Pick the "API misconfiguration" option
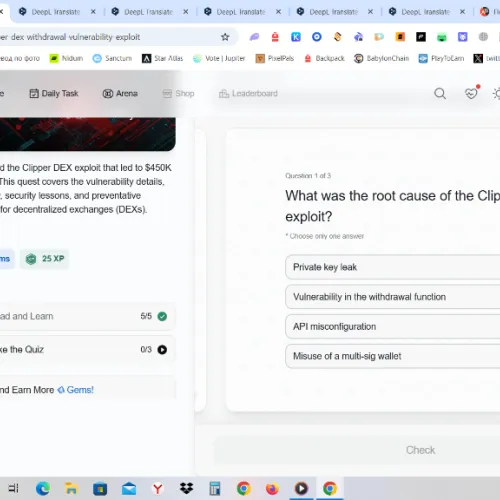500x500 pixels. (393, 326)
